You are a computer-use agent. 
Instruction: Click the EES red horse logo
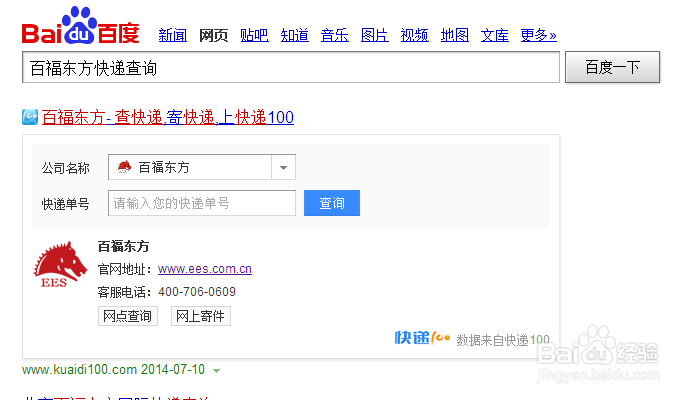click(60, 265)
